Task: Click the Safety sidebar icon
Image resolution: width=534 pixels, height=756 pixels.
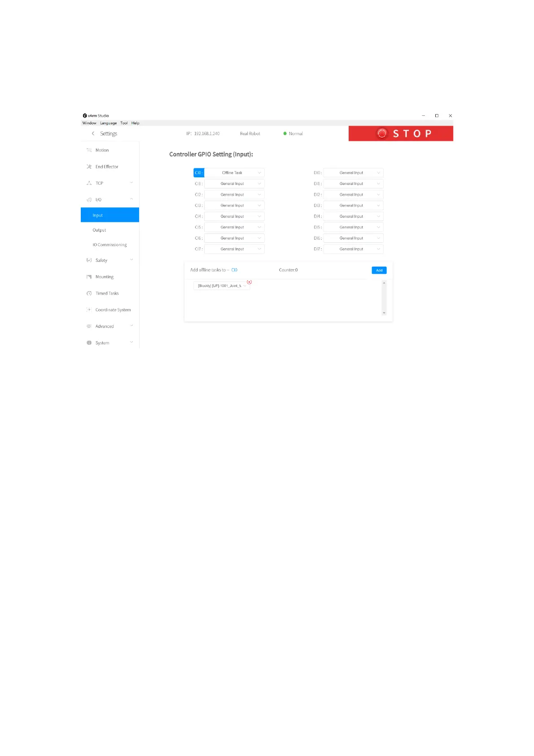Action: click(x=89, y=260)
